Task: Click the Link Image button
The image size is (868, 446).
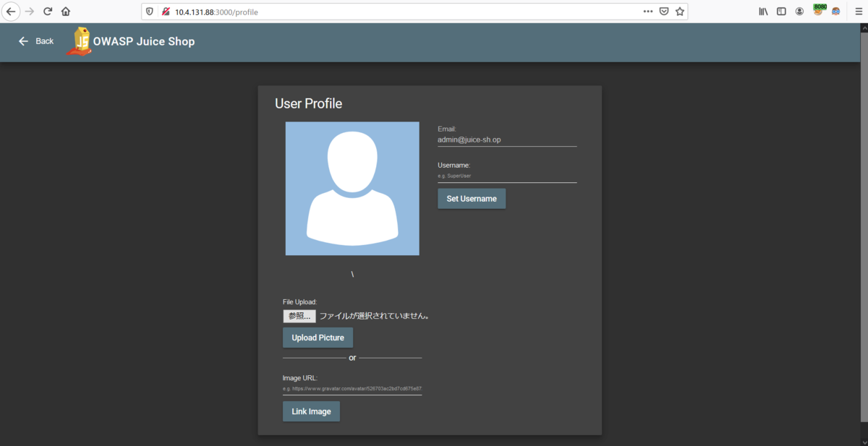Action: point(311,411)
